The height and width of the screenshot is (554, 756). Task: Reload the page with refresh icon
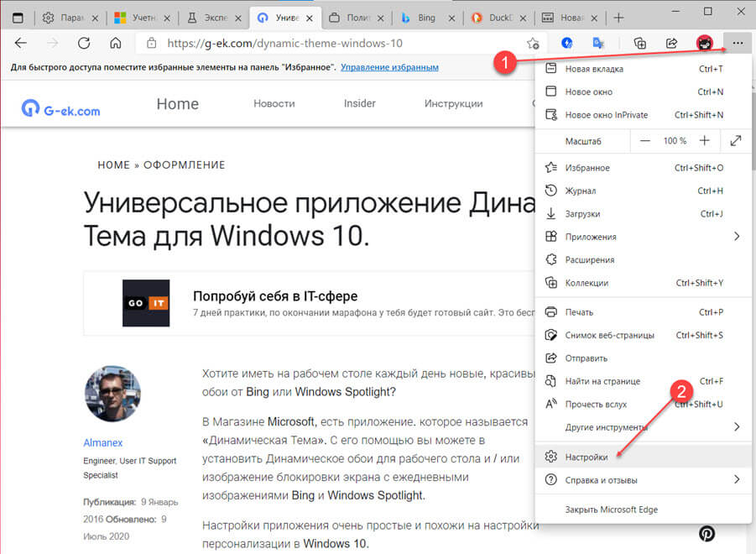[84, 44]
